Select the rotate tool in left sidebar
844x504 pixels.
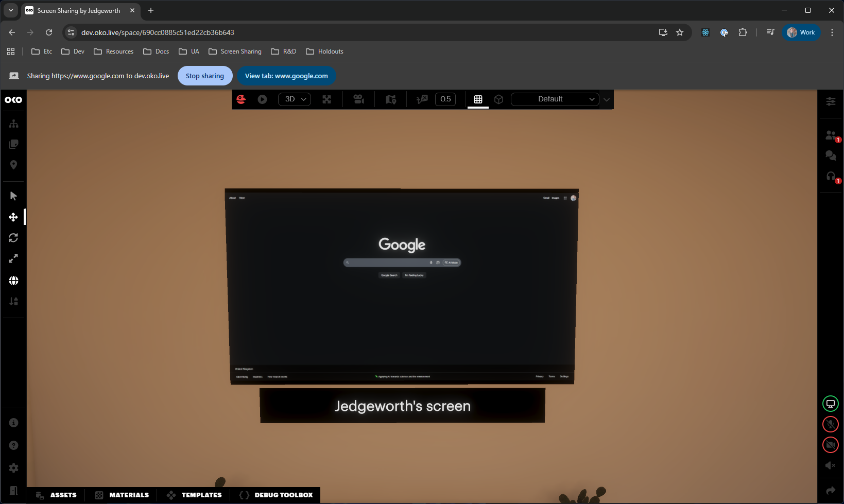(x=13, y=238)
